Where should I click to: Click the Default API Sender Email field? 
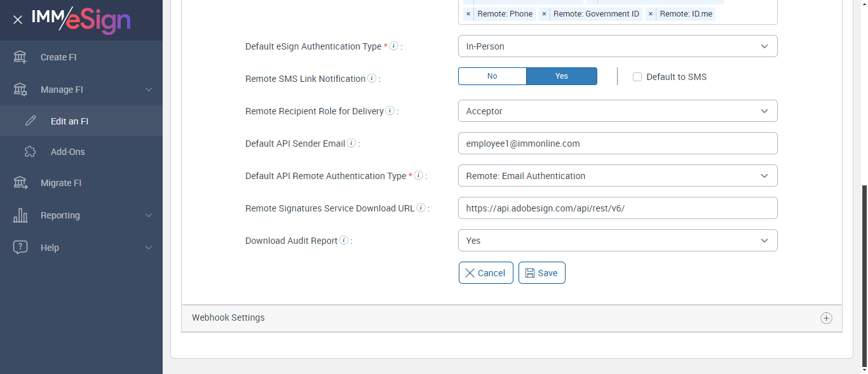coord(617,144)
